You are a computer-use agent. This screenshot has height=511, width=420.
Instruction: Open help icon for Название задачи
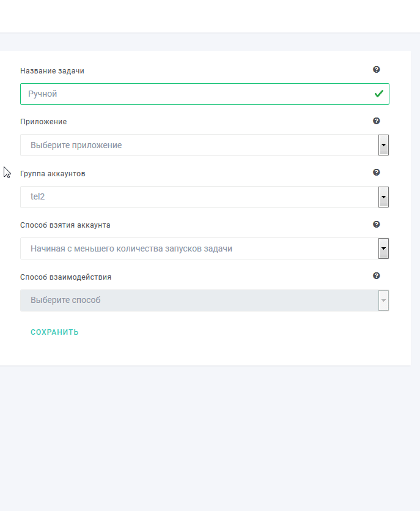pyautogui.click(x=377, y=69)
